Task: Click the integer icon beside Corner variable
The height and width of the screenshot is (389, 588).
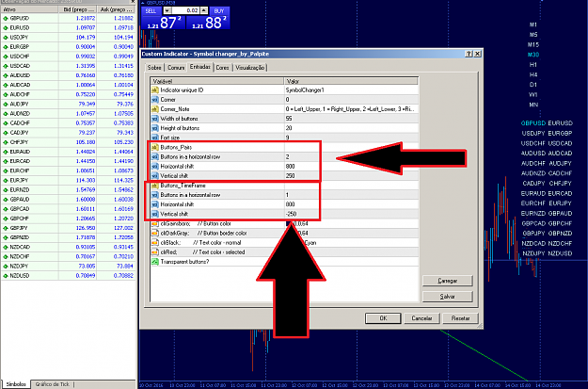Action: [155, 100]
